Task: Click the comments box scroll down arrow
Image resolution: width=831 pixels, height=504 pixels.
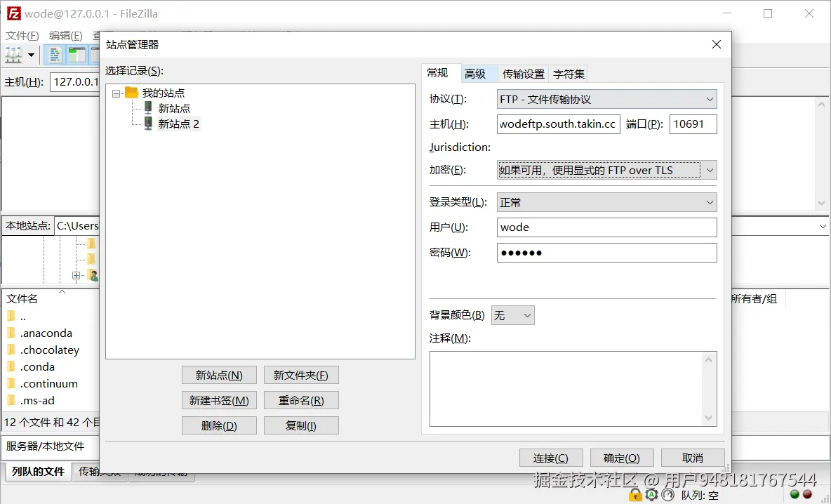Action: 709,418
